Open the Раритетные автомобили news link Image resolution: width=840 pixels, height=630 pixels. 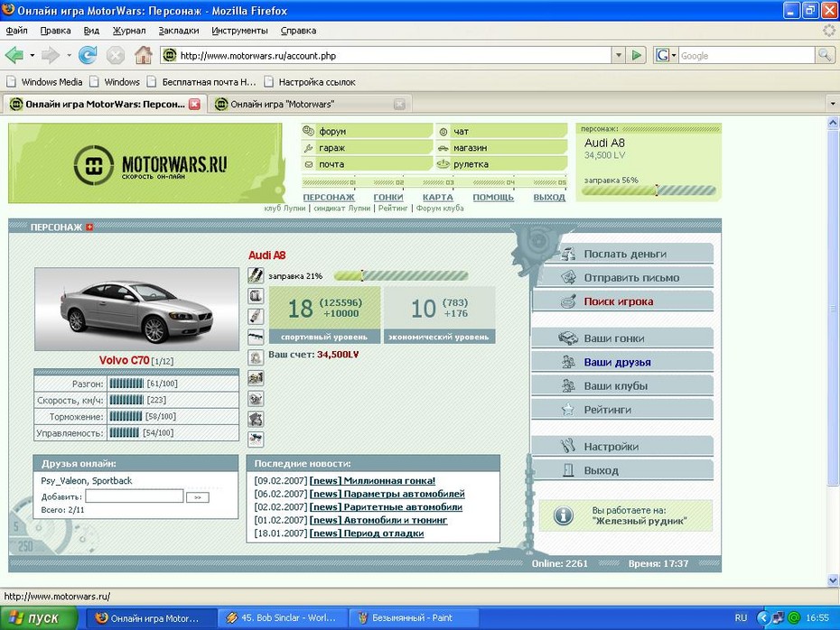[386, 507]
